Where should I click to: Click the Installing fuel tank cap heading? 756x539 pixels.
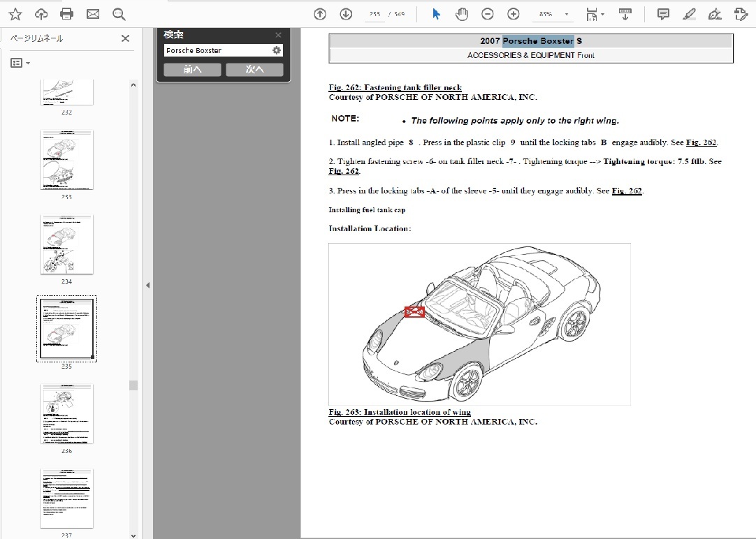point(367,210)
